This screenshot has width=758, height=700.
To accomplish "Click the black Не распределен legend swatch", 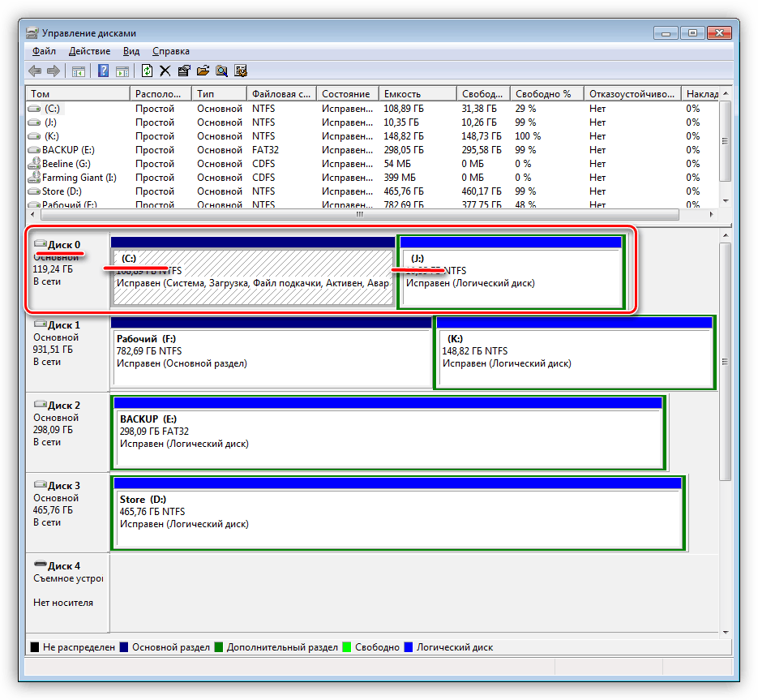I will pyautogui.click(x=35, y=646).
